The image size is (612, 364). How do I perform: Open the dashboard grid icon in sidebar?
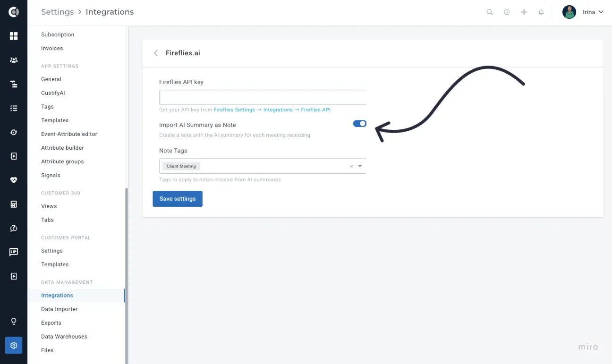(14, 36)
